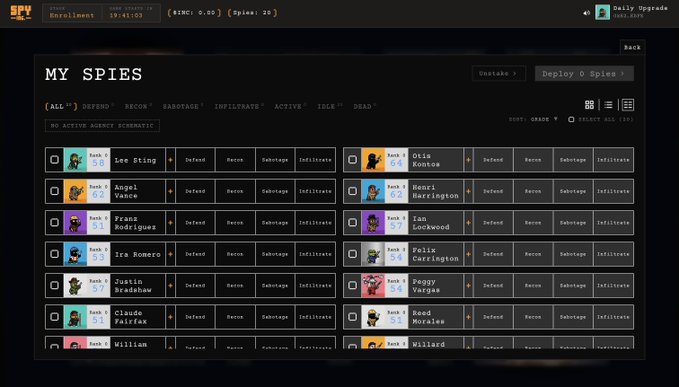This screenshot has width=679, height=387.
Task: Switch to list view layout
Action: pos(608,105)
